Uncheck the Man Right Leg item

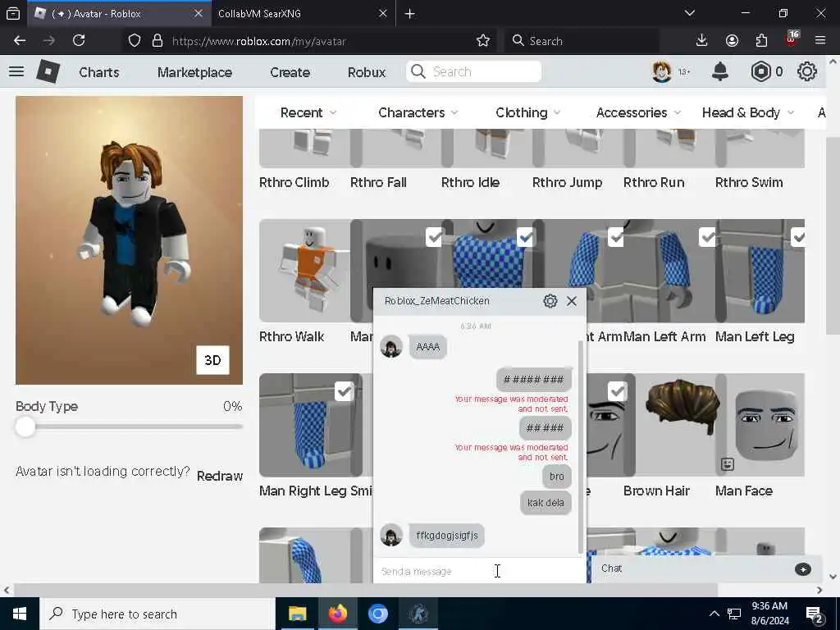click(344, 391)
